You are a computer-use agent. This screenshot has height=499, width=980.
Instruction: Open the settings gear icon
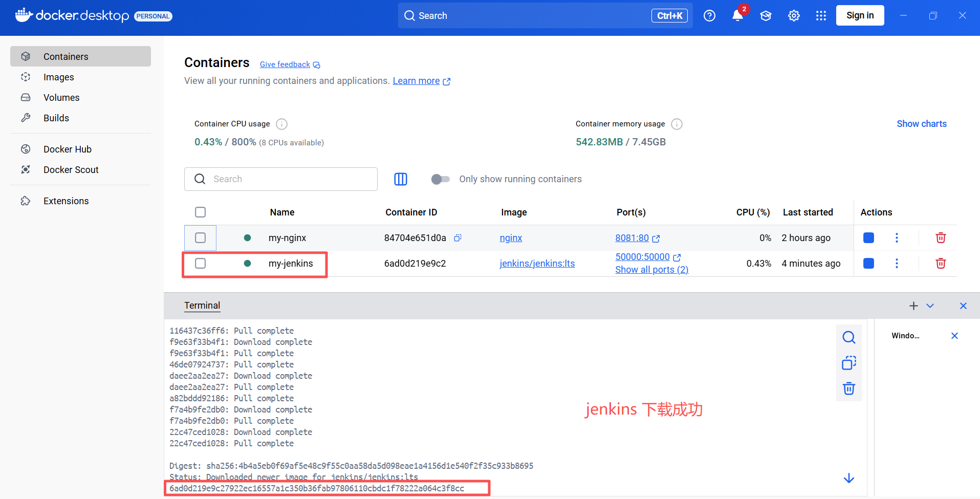794,16
